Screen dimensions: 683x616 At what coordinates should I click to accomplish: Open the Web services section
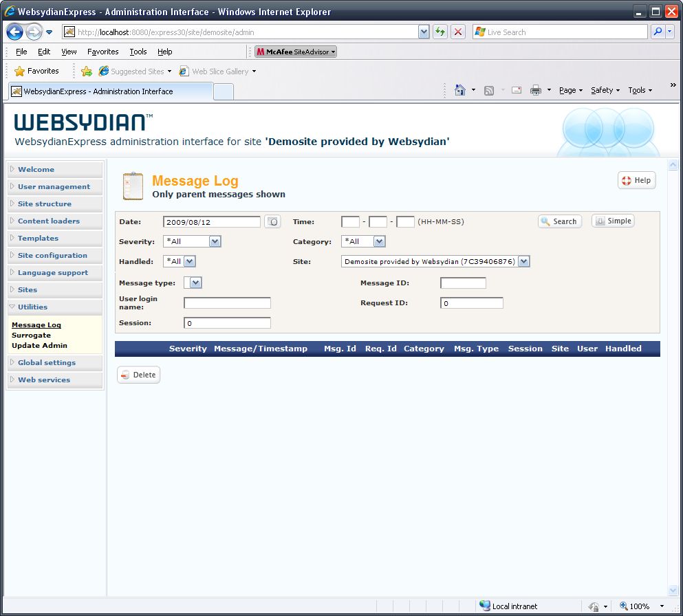coord(55,379)
